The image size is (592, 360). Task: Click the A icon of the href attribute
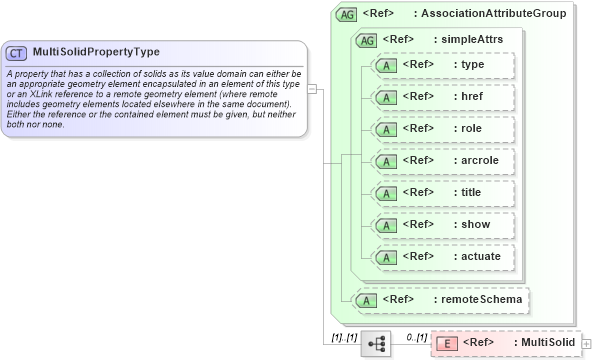pos(386,98)
